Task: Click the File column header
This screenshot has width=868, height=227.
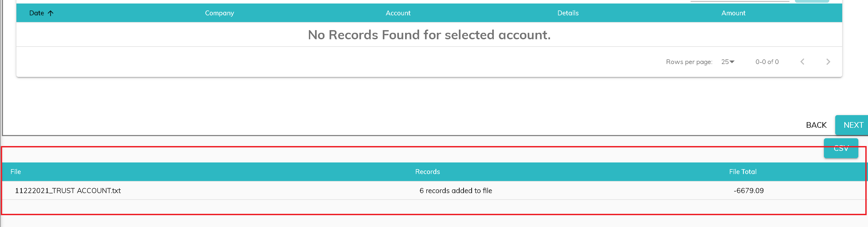Action: tap(16, 172)
